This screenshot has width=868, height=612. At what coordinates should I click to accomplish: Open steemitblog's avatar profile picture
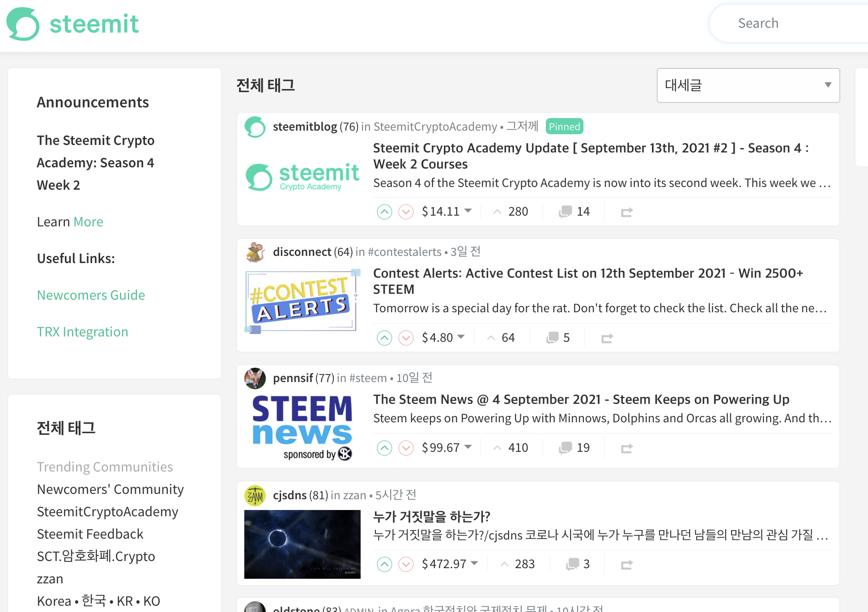pyautogui.click(x=255, y=127)
